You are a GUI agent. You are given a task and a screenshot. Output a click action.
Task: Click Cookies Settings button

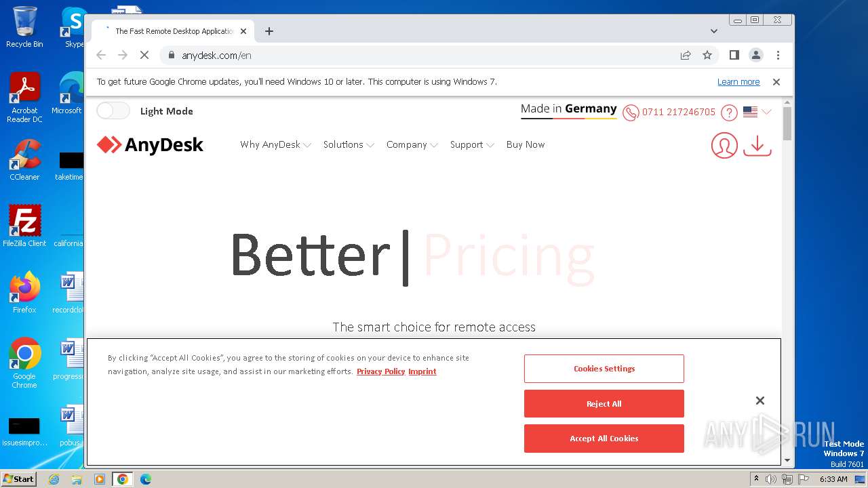point(604,369)
